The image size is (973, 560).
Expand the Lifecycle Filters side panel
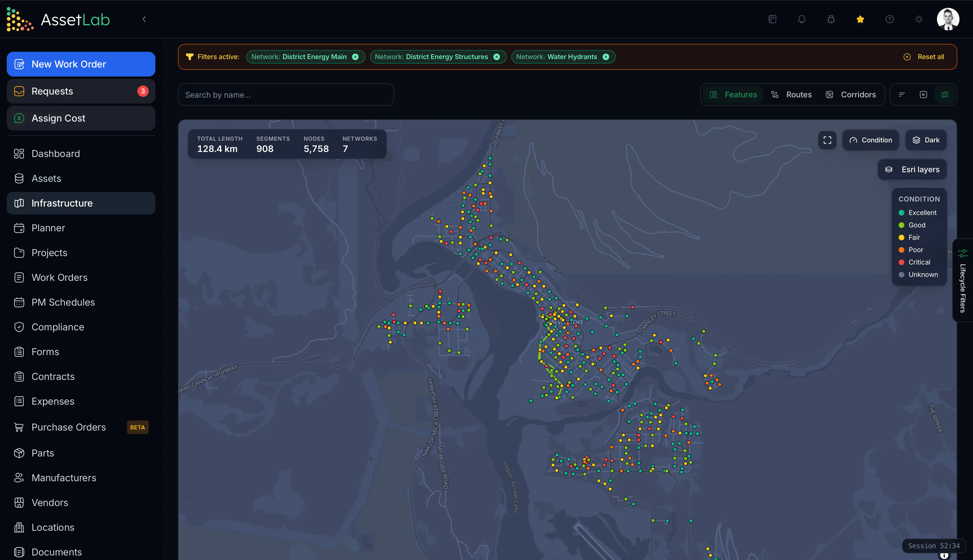click(963, 280)
